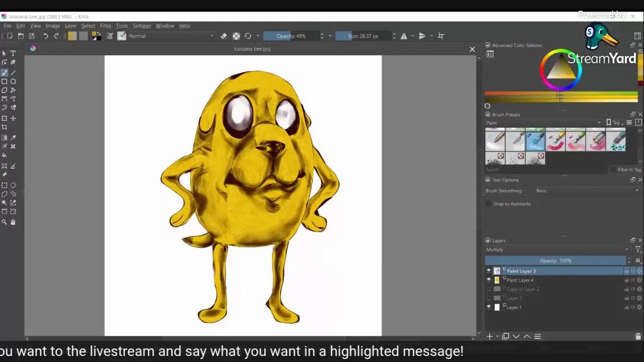Expand the Tag options button

click(615, 123)
